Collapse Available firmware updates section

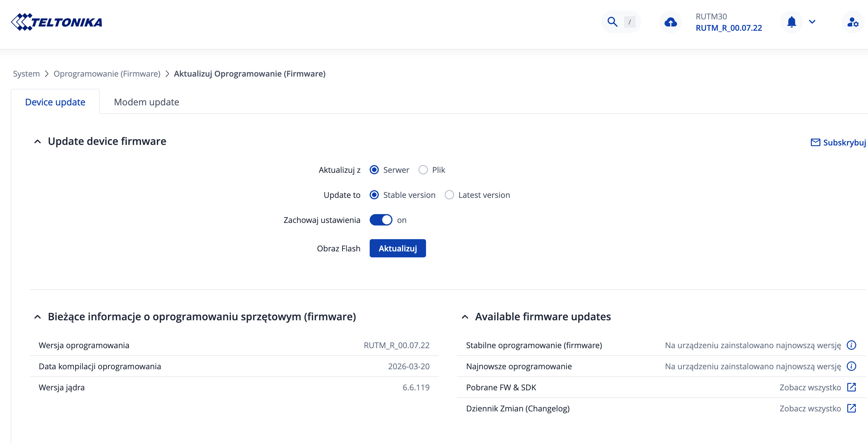tap(465, 317)
